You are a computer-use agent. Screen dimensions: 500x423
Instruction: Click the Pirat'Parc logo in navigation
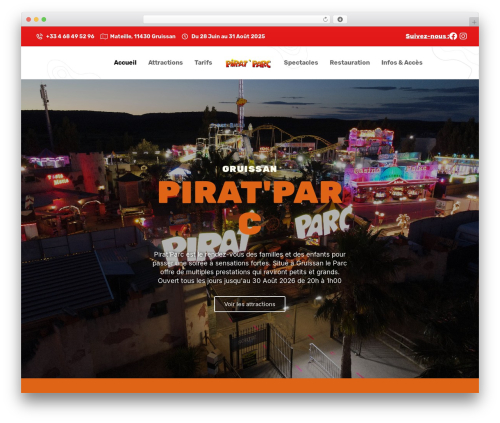tap(248, 63)
